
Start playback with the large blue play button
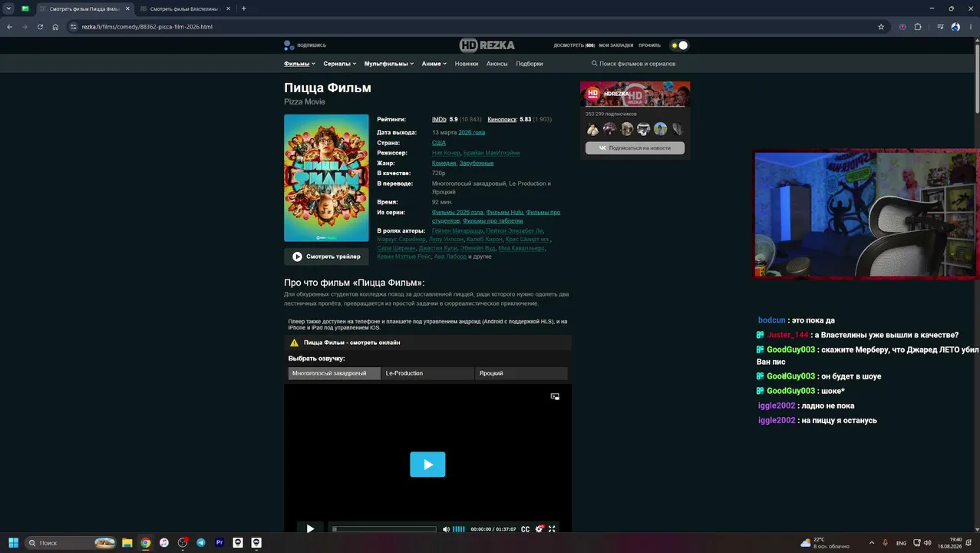(427, 465)
